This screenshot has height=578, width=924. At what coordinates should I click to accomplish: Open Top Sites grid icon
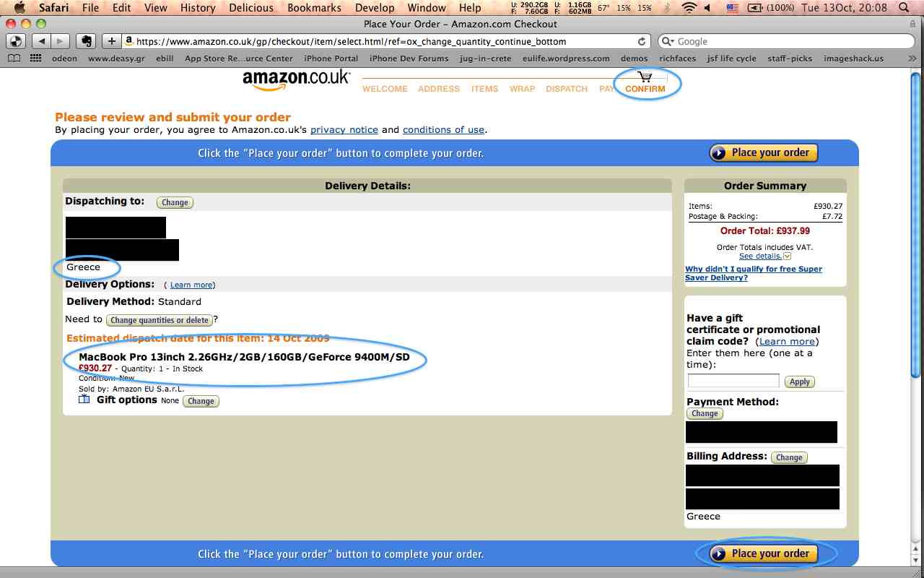click(x=35, y=59)
